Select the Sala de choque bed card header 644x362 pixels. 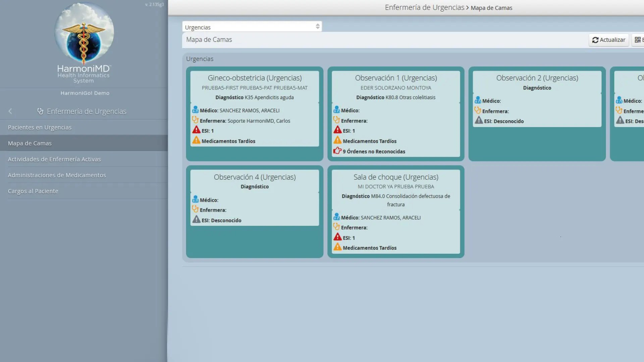pos(396,177)
